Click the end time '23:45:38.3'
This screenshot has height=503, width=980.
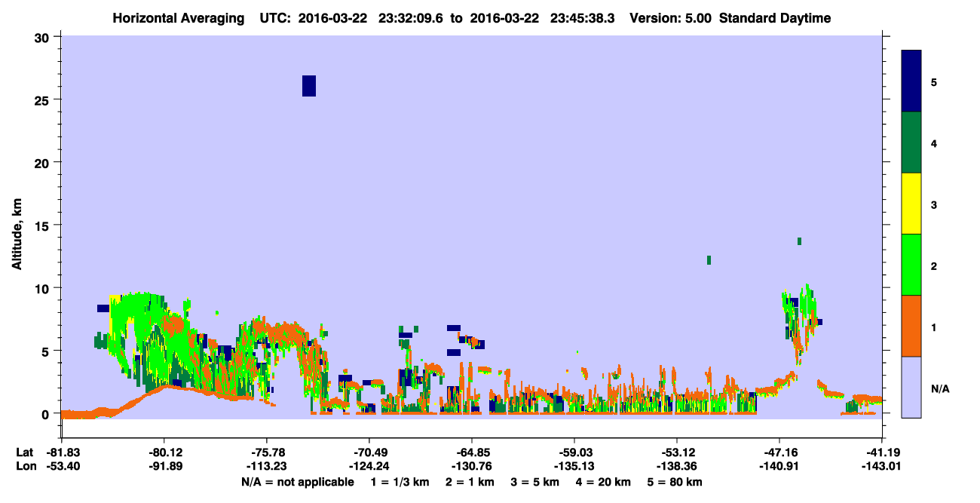(582, 19)
